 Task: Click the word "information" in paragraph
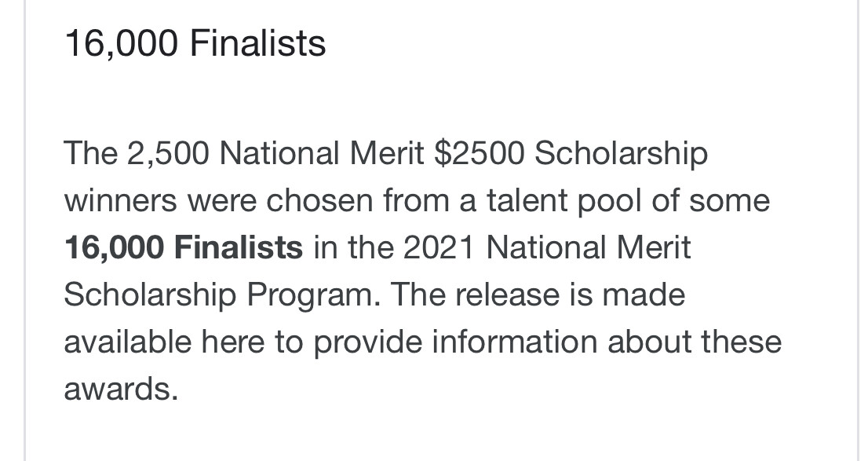tap(514, 342)
